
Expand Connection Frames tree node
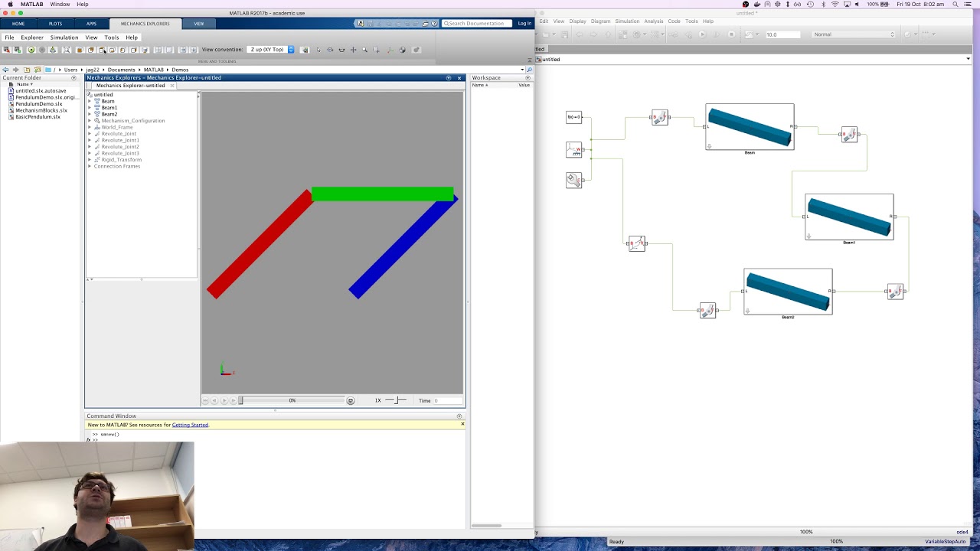pos(90,166)
